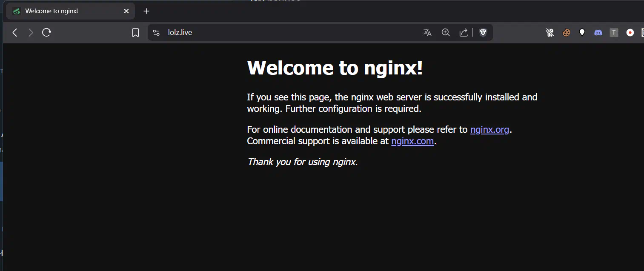This screenshot has height=271, width=644.
Task: Click the forward navigation arrow
Action: click(x=31, y=32)
